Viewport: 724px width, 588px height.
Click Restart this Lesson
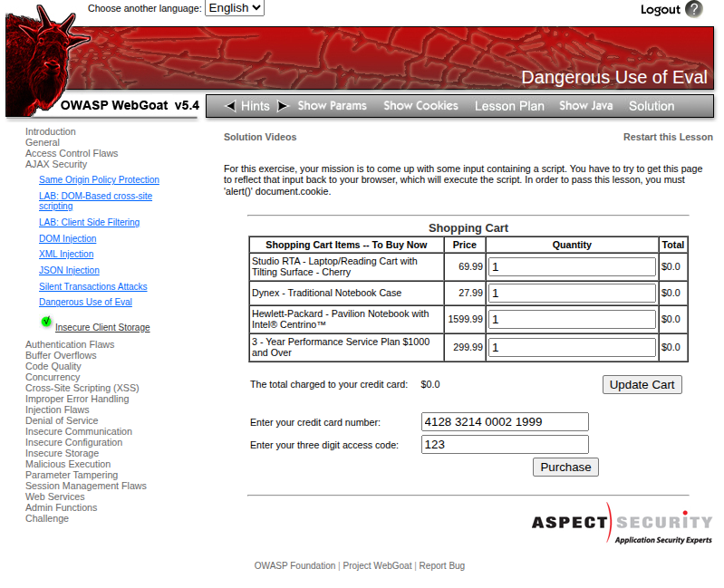pos(668,137)
